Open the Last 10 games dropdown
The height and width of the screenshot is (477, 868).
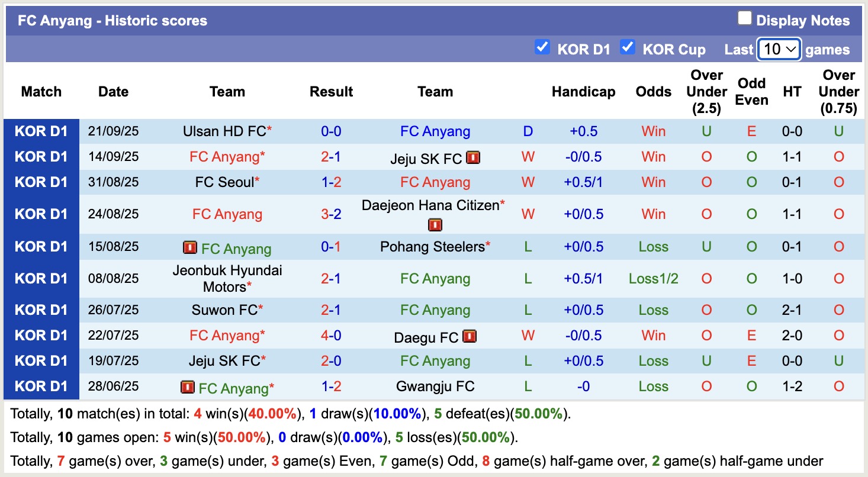point(779,49)
